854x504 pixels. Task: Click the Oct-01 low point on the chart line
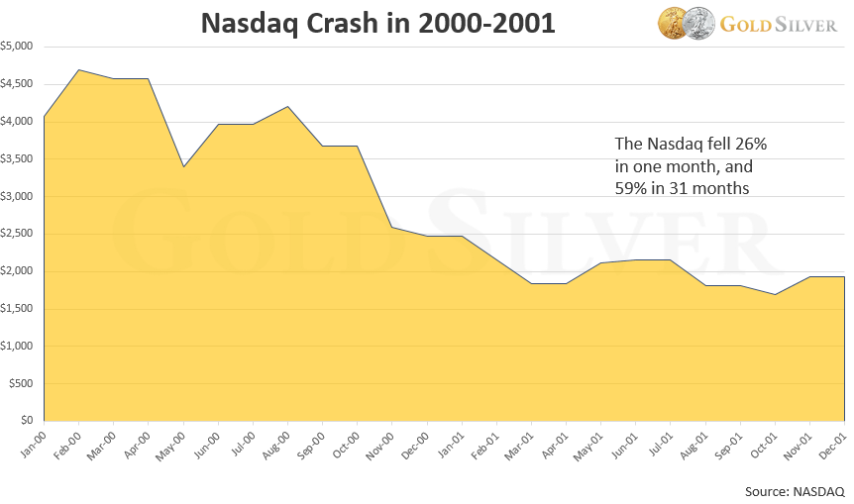click(775, 294)
